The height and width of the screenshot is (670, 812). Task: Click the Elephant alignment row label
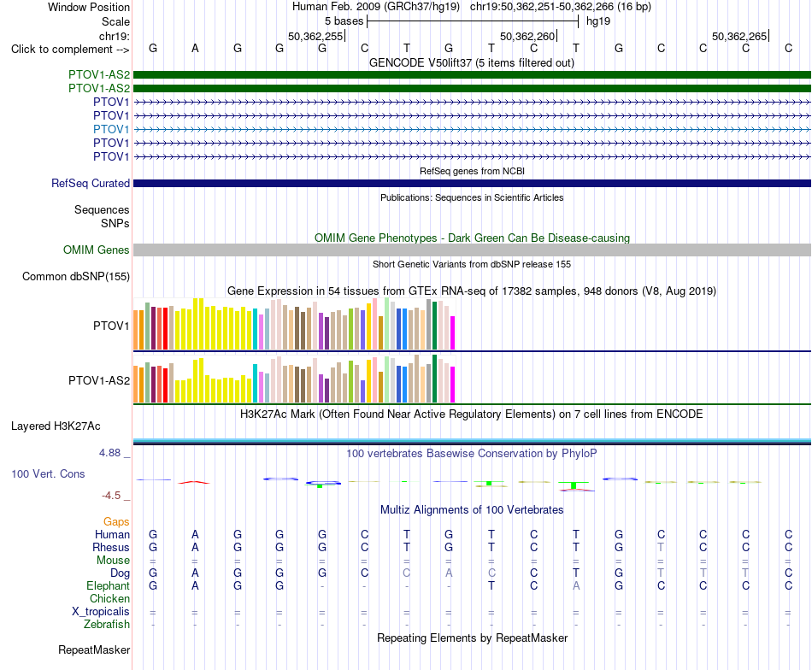coord(108,585)
